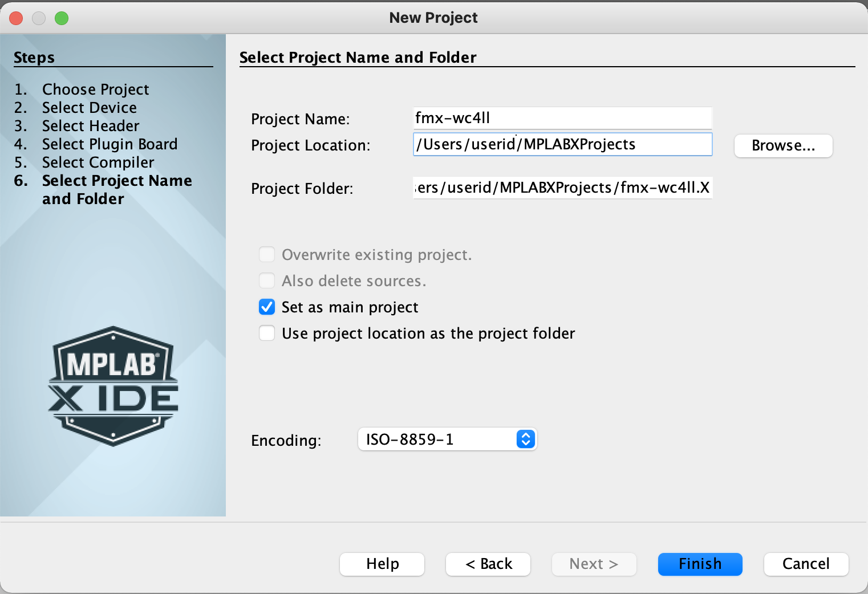This screenshot has height=594, width=868.
Task: Click into the Project Name field
Action: point(562,119)
